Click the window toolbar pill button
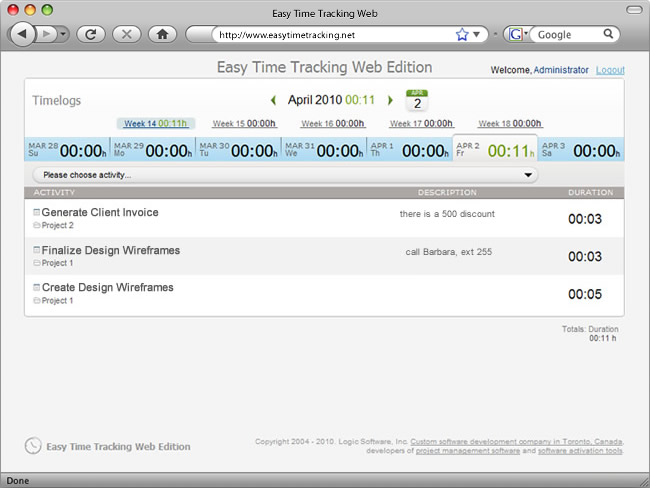This screenshot has width=650, height=488. [634, 10]
